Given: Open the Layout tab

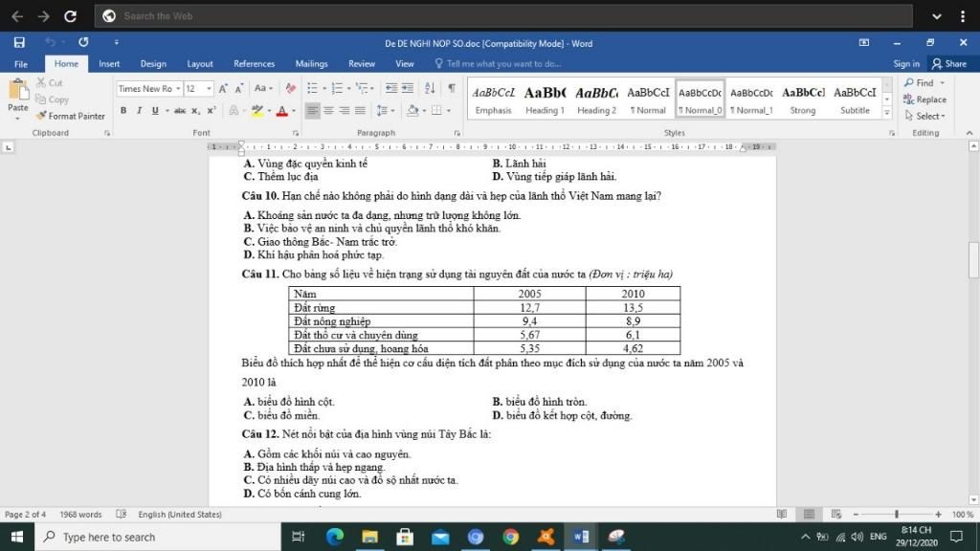Looking at the screenshot, I should [x=200, y=64].
